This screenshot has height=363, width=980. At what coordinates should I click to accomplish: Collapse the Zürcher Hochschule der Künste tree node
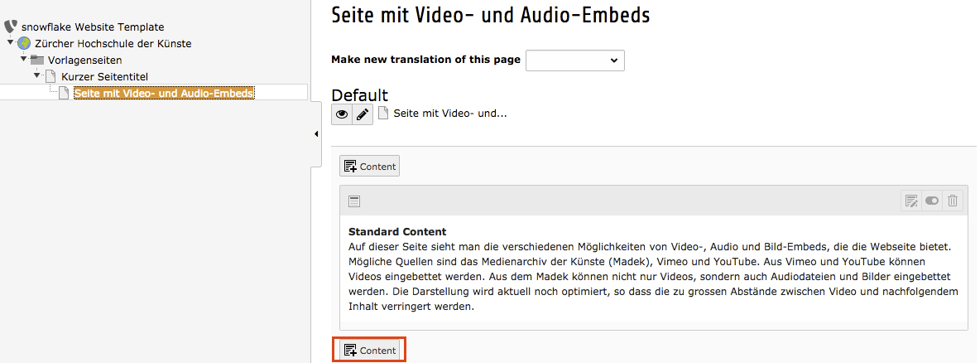tap(10, 42)
